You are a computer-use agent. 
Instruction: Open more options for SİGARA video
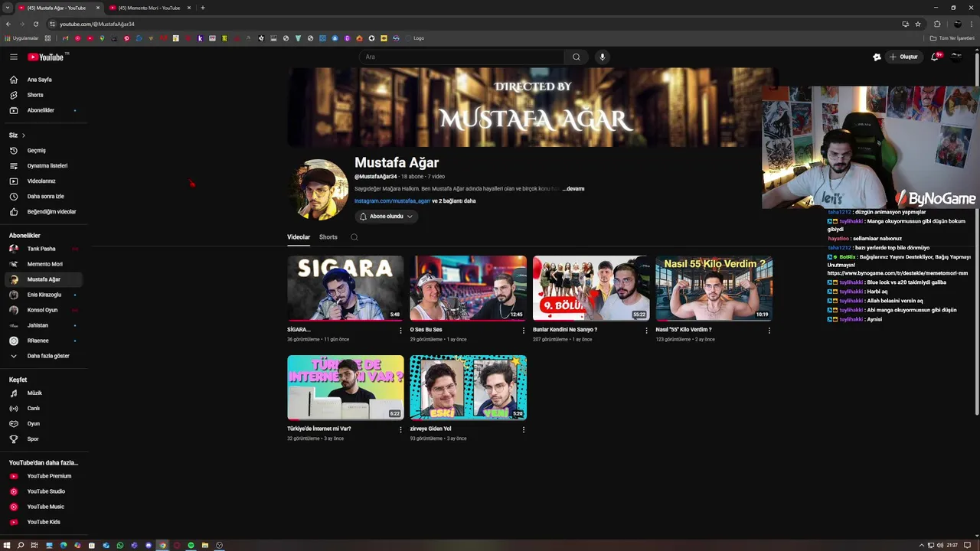coord(400,331)
